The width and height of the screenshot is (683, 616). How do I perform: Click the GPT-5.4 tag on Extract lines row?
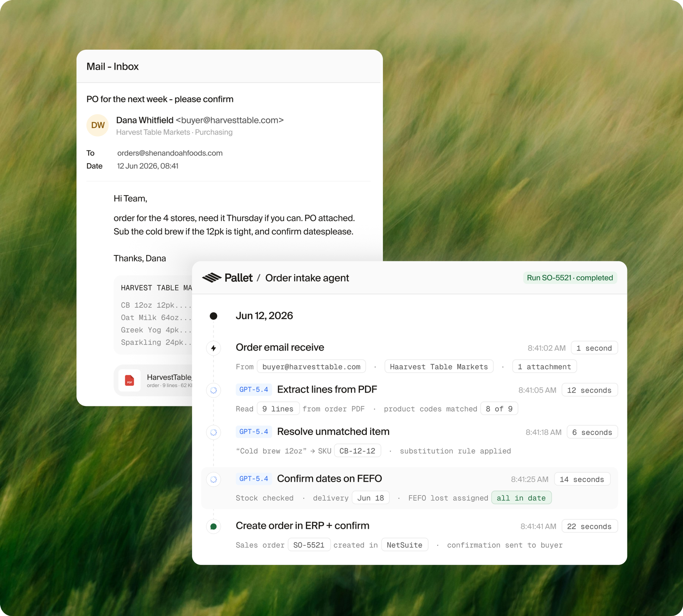(x=253, y=389)
